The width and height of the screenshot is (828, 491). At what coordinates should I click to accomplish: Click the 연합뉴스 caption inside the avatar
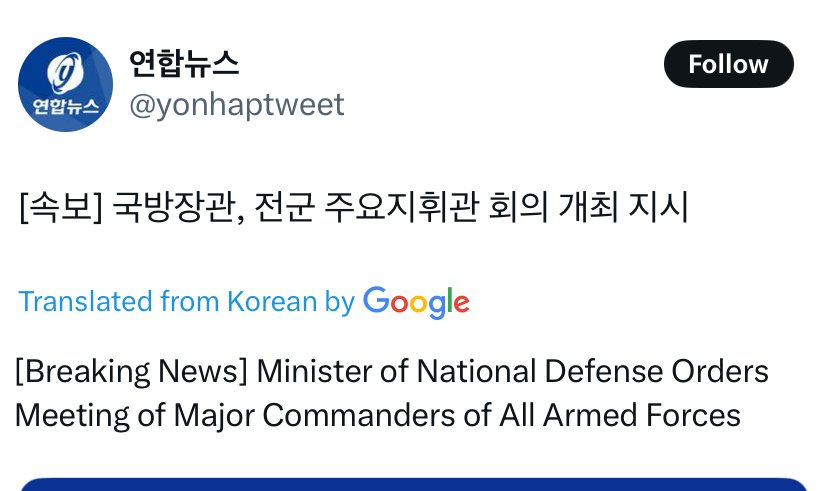[x=65, y=107]
